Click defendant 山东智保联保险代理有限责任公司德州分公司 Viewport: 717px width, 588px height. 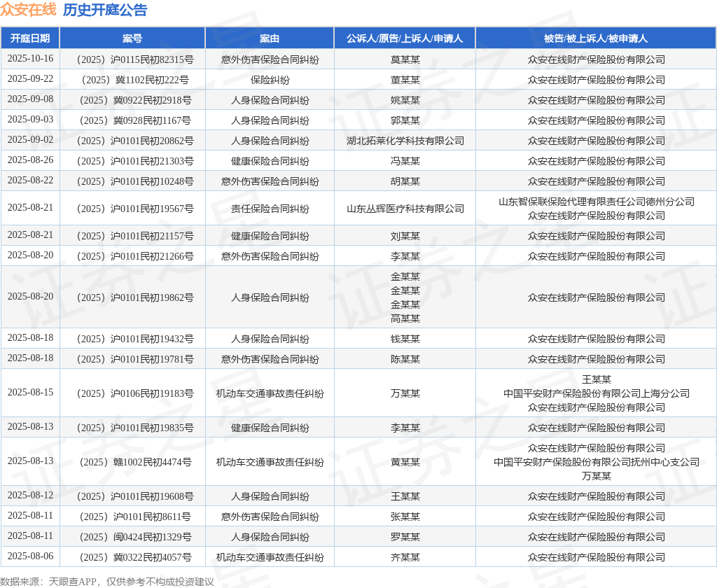tap(597, 202)
